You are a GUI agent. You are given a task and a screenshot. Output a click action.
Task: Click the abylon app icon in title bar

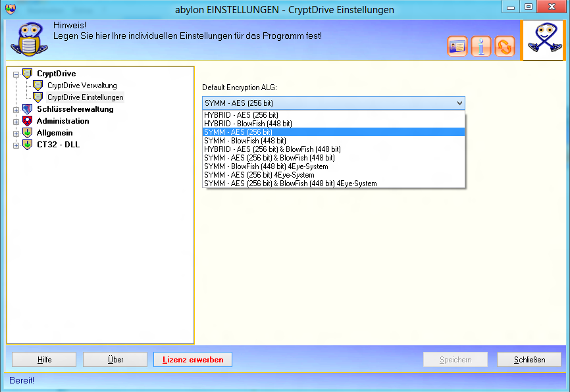click(11, 9)
